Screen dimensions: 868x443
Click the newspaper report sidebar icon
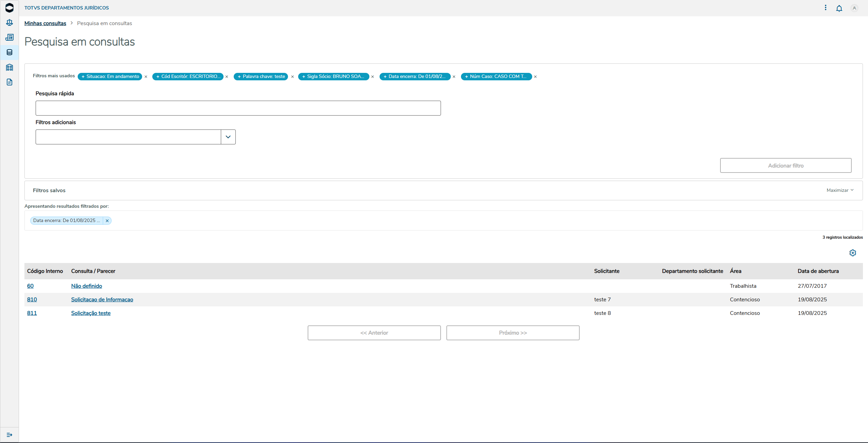tap(9, 37)
